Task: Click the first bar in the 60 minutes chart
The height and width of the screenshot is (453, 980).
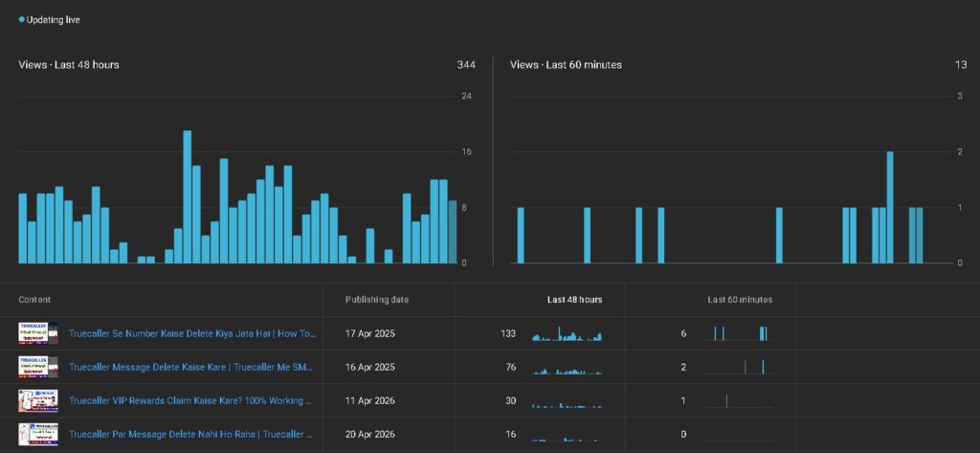Action: (521, 236)
